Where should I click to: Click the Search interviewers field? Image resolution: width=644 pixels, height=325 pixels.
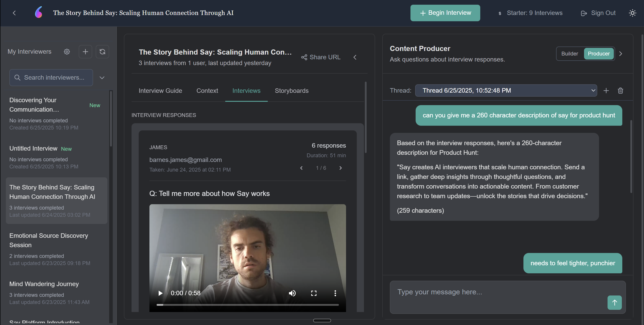(51, 78)
